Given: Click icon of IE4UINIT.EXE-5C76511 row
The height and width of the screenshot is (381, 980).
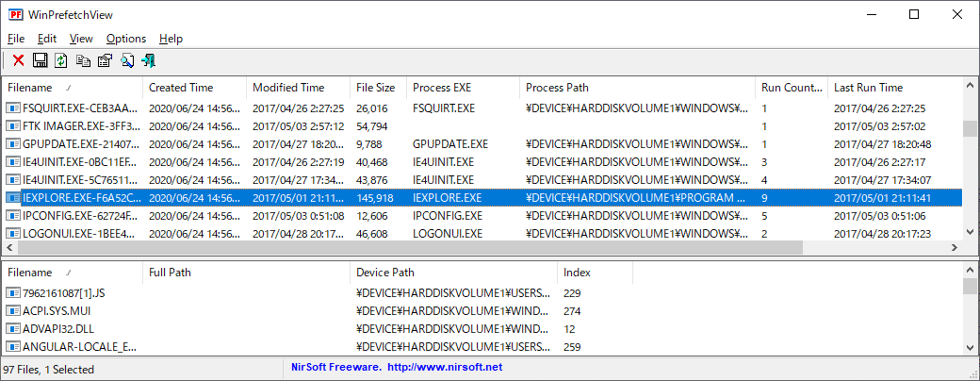Looking at the screenshot, I should coord(14,180).
